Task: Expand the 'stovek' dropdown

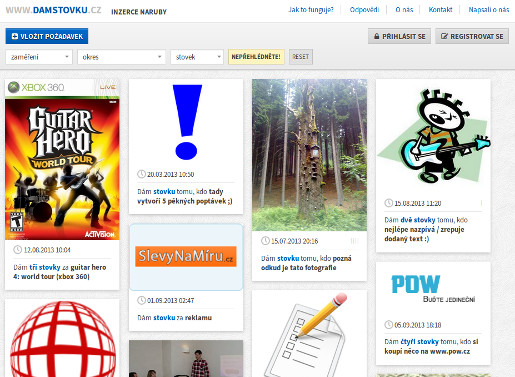Action: [197, 57]
